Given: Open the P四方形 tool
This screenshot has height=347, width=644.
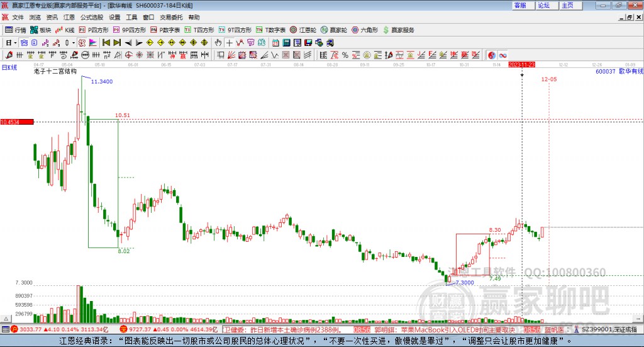Looking at the screenshot, I should [x=94, y=30].
